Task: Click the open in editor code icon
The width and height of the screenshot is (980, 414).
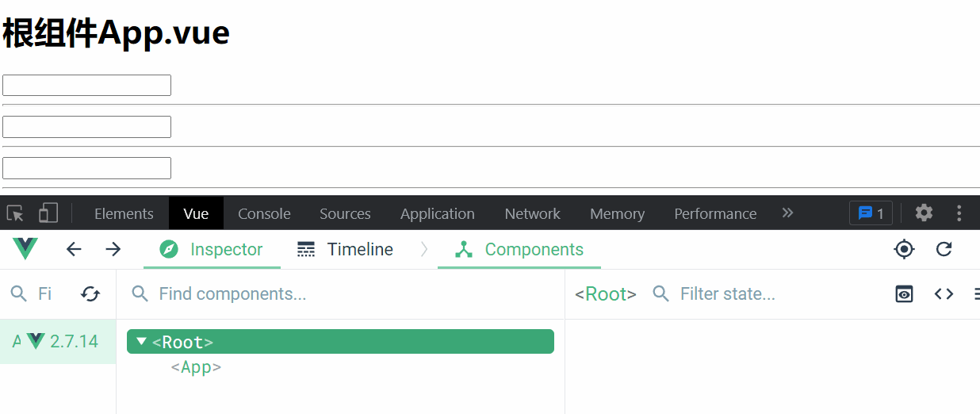Action: point(944,294)
